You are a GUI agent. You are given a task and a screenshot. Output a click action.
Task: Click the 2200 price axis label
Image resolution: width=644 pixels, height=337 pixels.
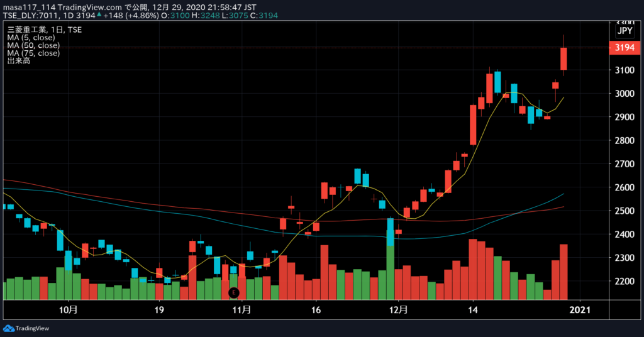(625, 281)
